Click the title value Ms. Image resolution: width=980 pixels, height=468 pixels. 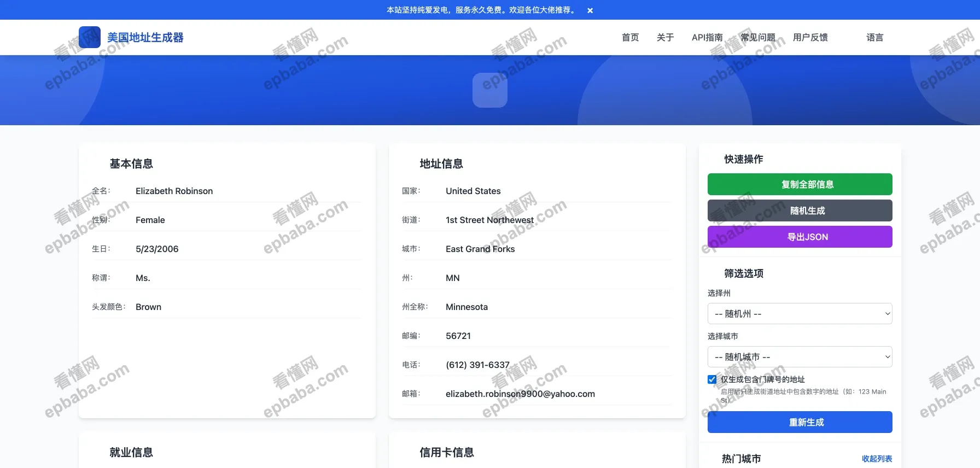tap(143, 278)
